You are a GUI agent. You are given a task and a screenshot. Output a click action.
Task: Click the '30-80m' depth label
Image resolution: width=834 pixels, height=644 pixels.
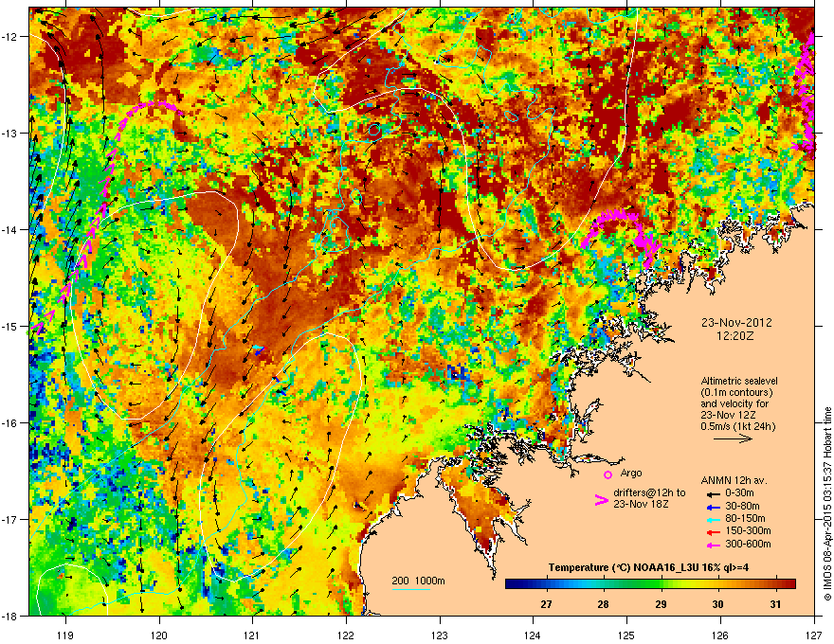pyautogui.click(x=742, y=506)
